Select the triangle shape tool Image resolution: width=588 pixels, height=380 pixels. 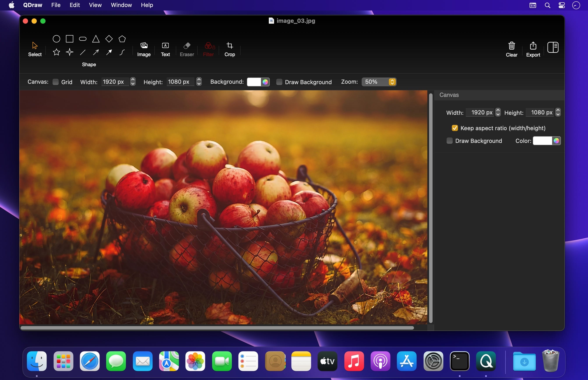coord(96,39)
